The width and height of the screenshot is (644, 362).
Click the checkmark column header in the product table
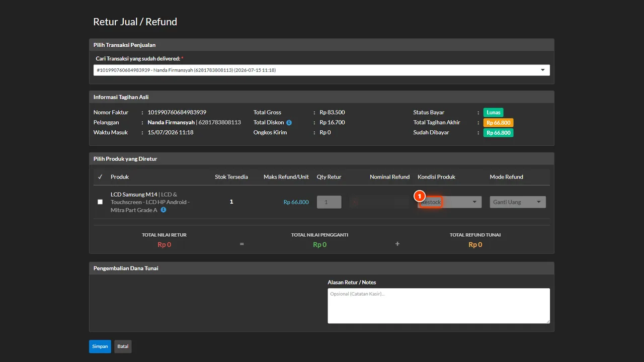tap(100, 177)
